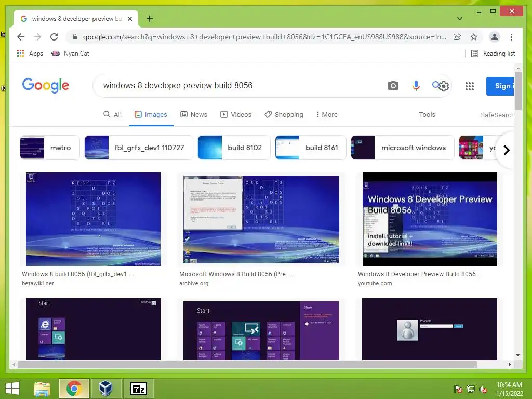Select the build 8102 suggestion chip

click(234, 148)
